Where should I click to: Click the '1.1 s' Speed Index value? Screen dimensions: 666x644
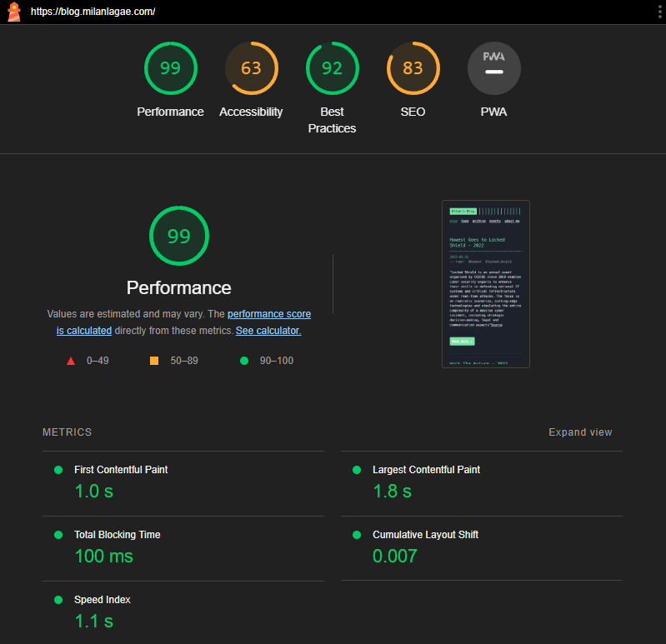pos(94,621)
